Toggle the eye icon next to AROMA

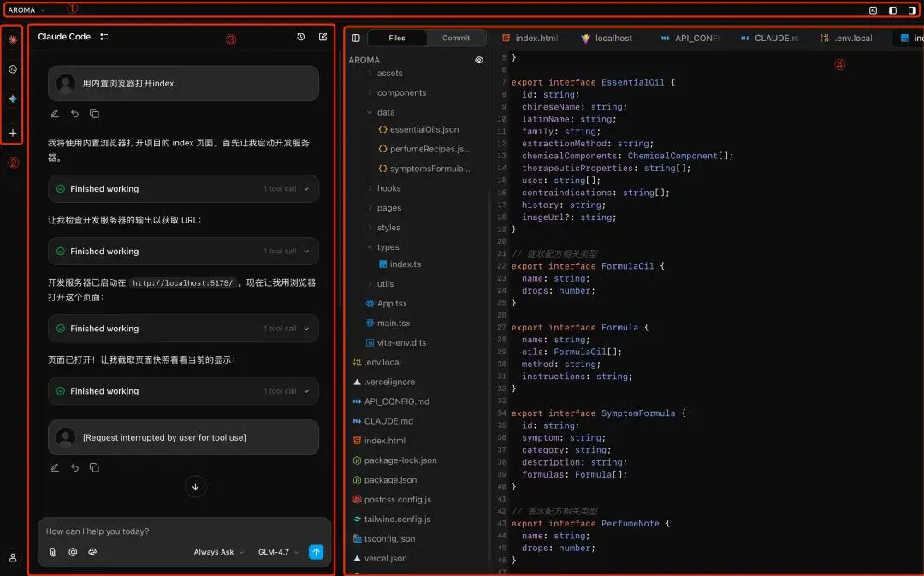point(480,60)
